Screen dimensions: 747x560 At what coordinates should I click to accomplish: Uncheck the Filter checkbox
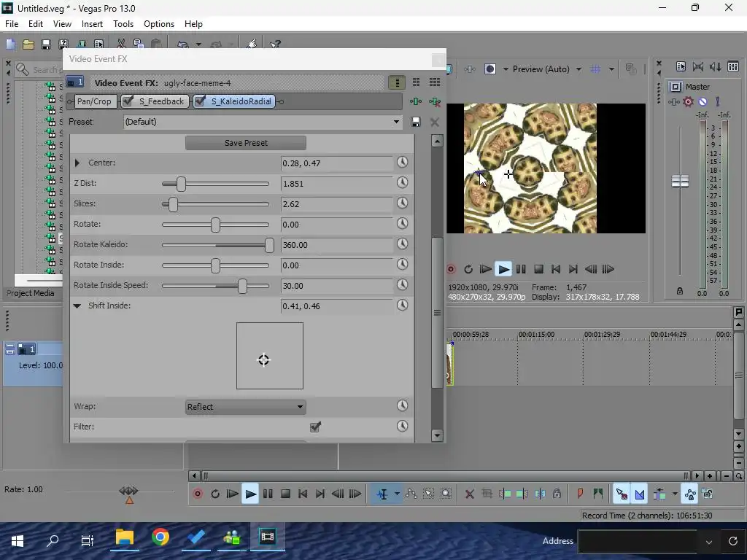[315, 427]
